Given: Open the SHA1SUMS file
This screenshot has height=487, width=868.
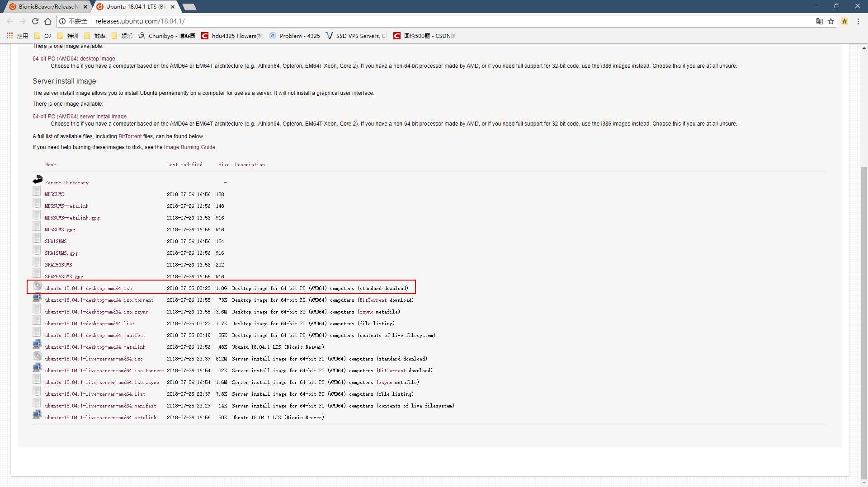Looking at the screenshot, I should coord(56,241).
